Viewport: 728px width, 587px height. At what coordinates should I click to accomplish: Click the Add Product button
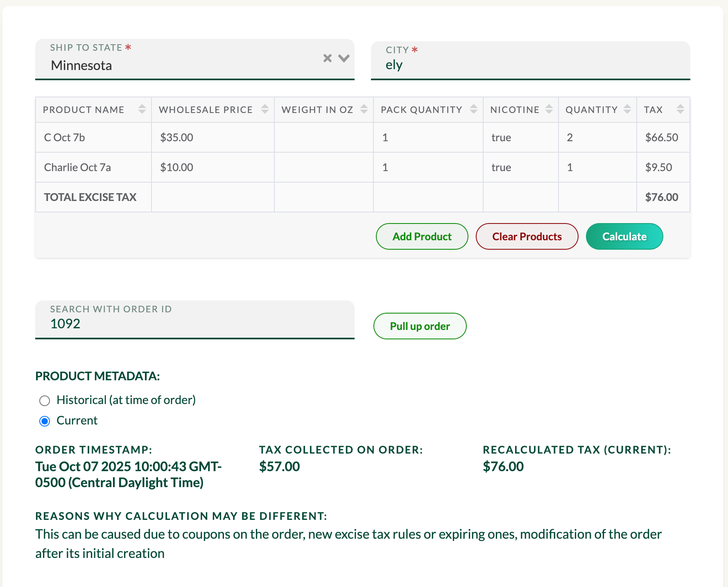coord(422,237)
